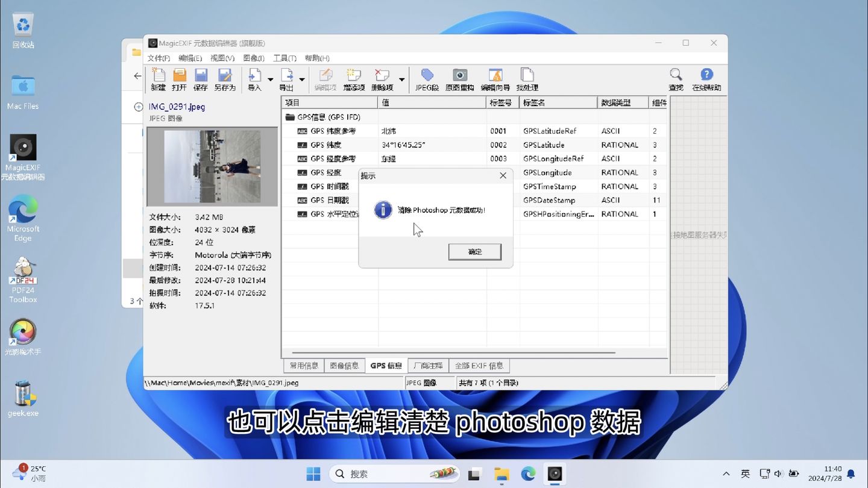The image size is (868, 488).
Task: Click the horizontal scrollbar under the table
Action: [453, 352]
